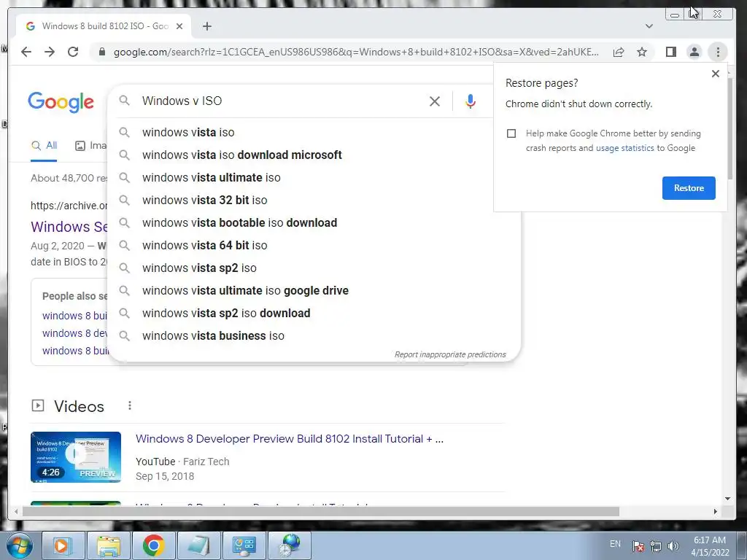Select suggestion 'windows vista ultimate iso'

pyautogui.click(x=314, y=178)
